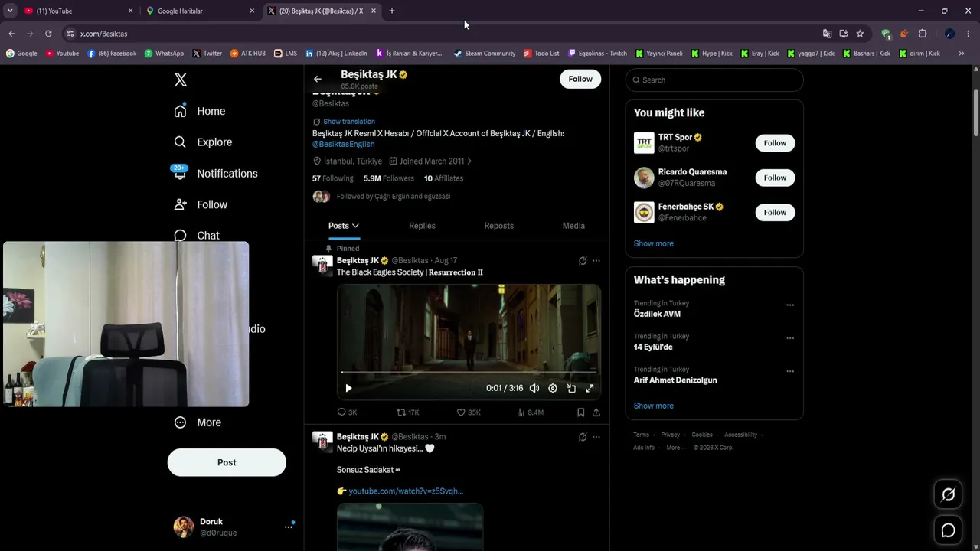
Task: Switch to the Media tab
Action: click(573, 226)
